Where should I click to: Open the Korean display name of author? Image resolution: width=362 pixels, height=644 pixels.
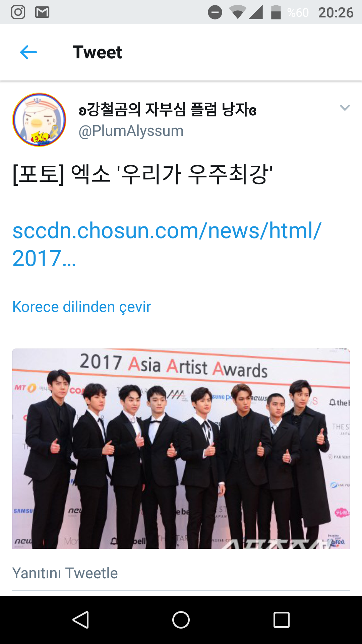click(168, 109)
